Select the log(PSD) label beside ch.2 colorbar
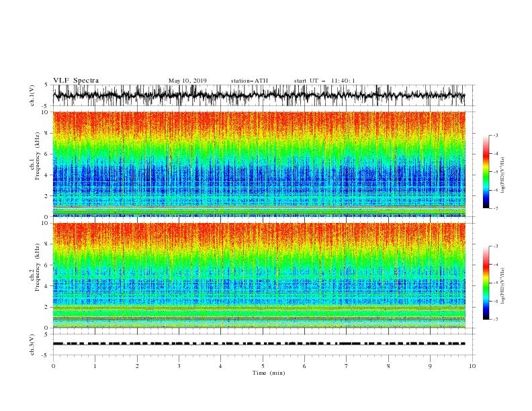 tap(502, 285)
